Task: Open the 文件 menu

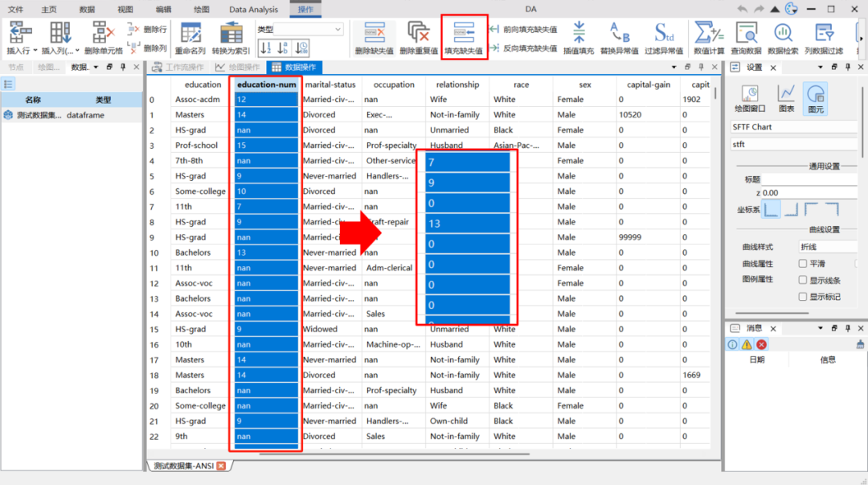Action: 15,10
